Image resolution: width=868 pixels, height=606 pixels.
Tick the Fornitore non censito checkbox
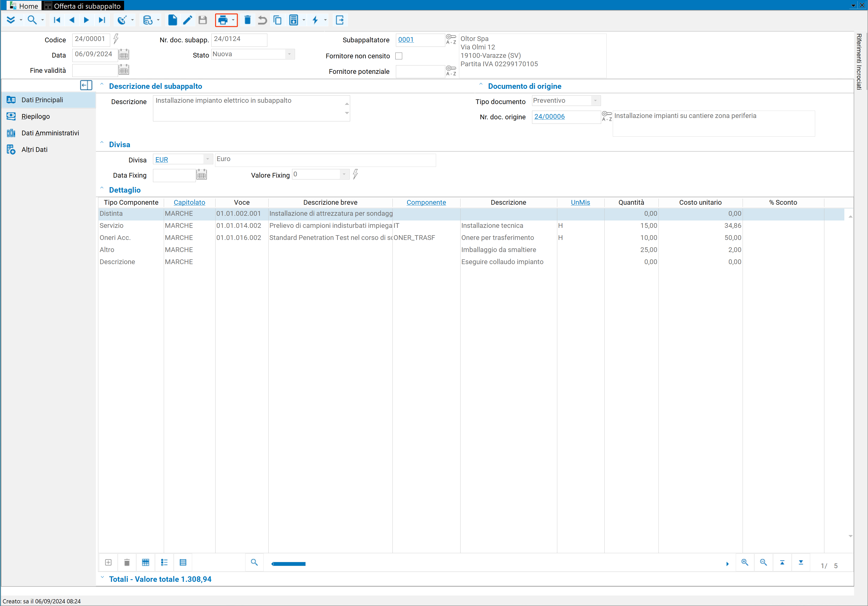coord(399,56)
